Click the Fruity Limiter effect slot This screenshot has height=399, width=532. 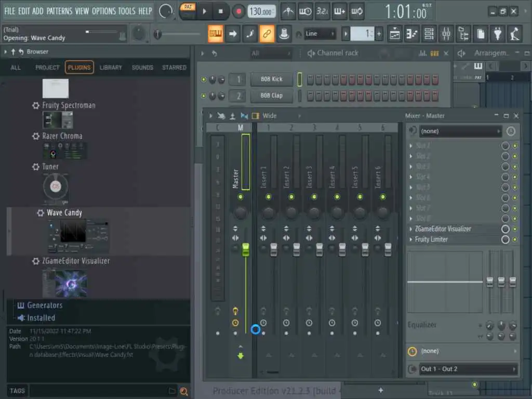tap(455, 240)
